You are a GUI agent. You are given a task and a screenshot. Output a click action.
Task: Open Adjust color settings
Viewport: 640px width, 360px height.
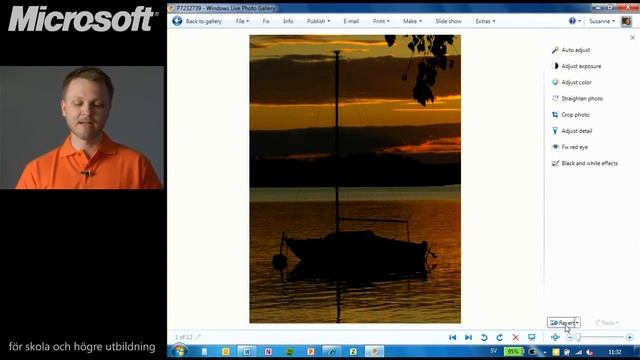click(x=576, y=82)
